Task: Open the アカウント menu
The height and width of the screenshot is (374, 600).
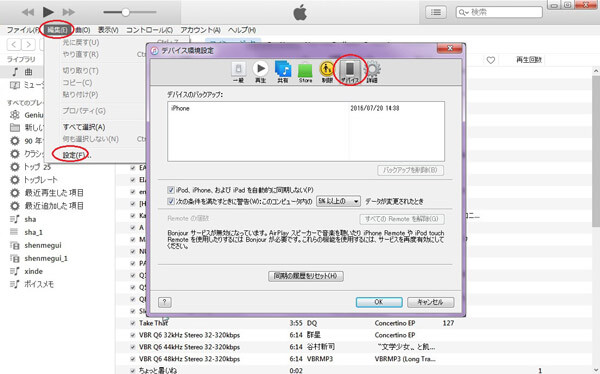Action: pos(201,30)
